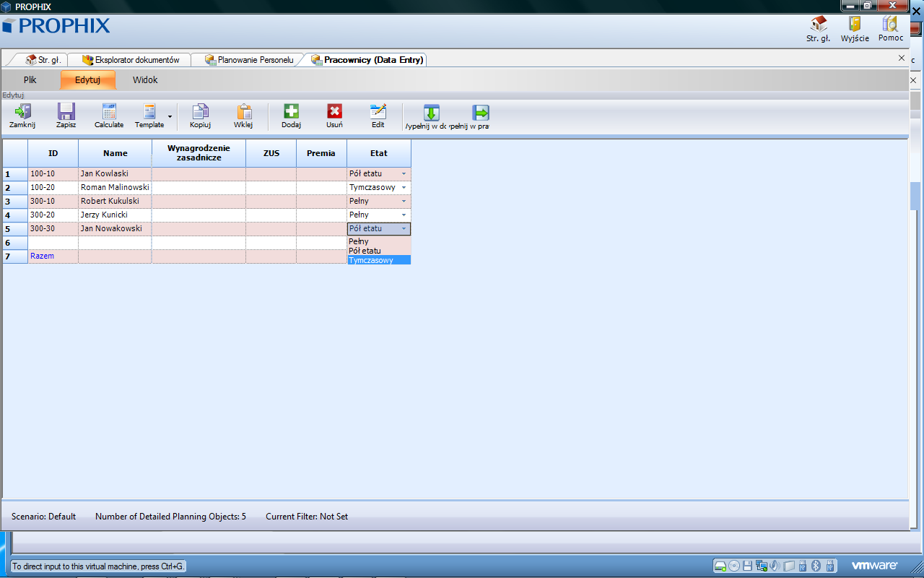
Task: Open Etat dropdown for Jerzy Kunicki
Action: [404, 215]
